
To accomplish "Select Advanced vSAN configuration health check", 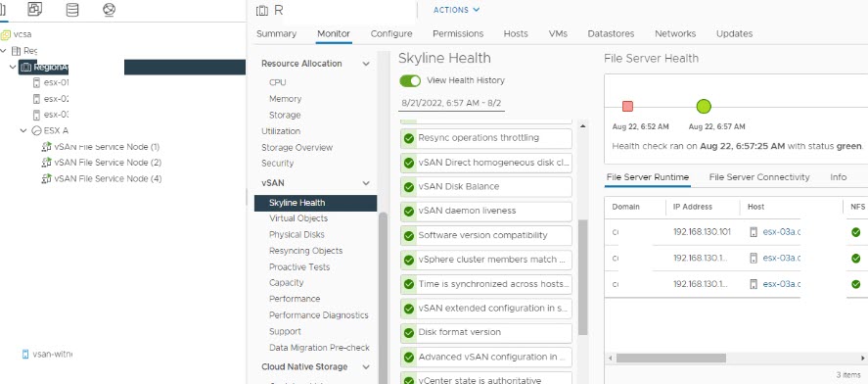I will (486, 357).
